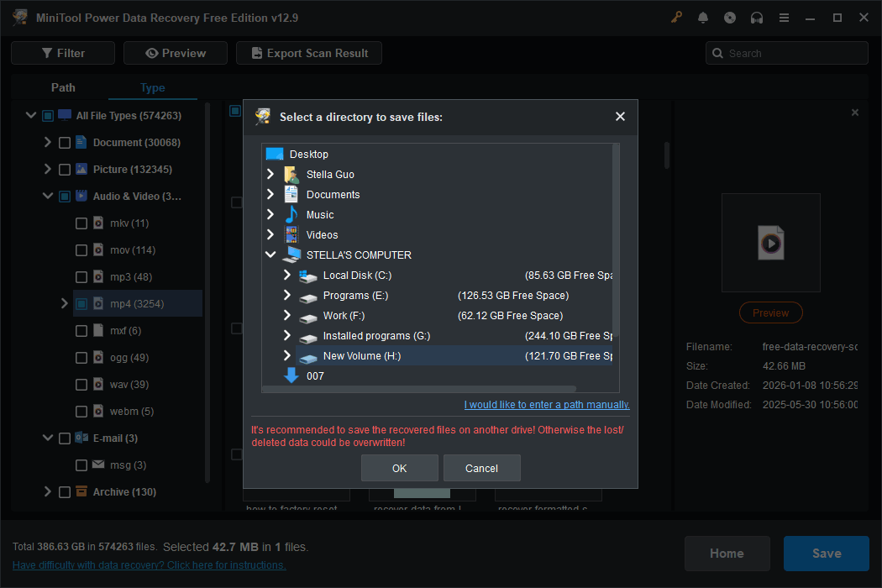
Task: Toggle All File Types checkbox
Action: click(x=48, y=115)
